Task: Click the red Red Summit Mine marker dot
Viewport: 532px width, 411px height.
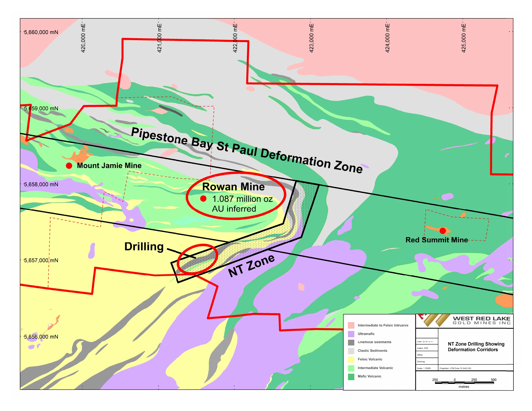Action: pos(443,231)
